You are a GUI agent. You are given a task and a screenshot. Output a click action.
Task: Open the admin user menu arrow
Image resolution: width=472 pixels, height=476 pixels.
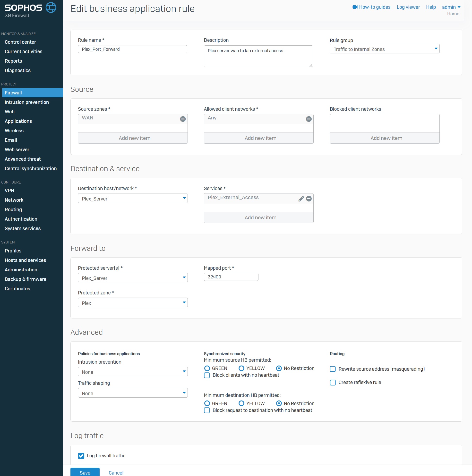pos(459,7)
